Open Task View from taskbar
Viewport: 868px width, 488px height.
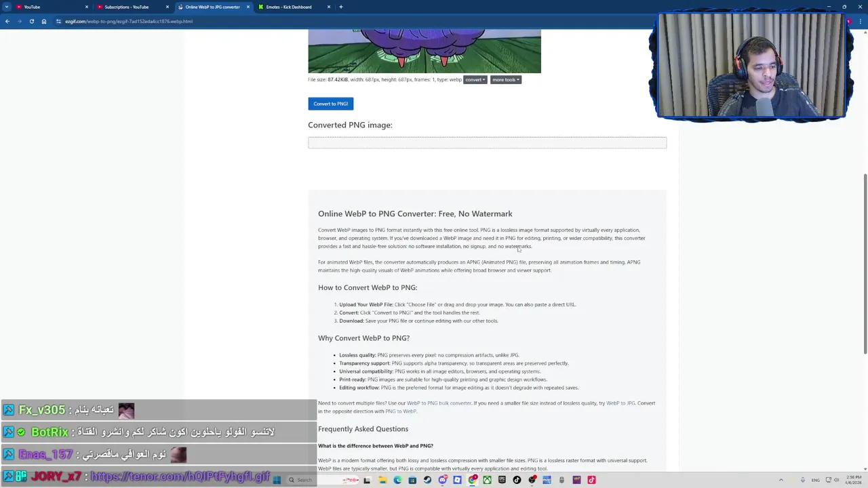367,480
